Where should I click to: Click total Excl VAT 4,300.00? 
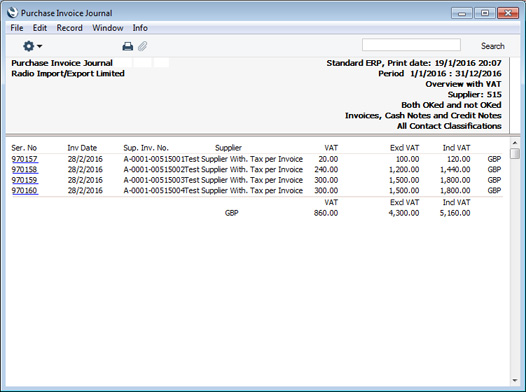point(404,213)
